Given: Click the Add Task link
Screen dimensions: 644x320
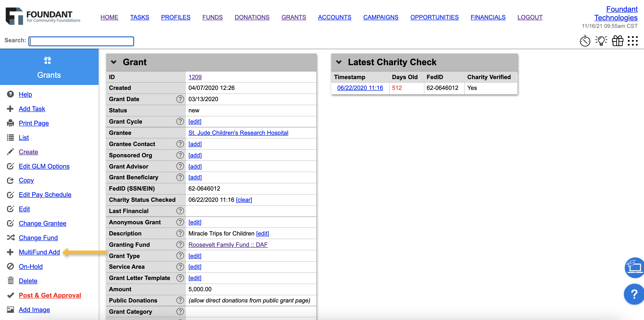Looking at the screenshot, I should coord(32,109).
